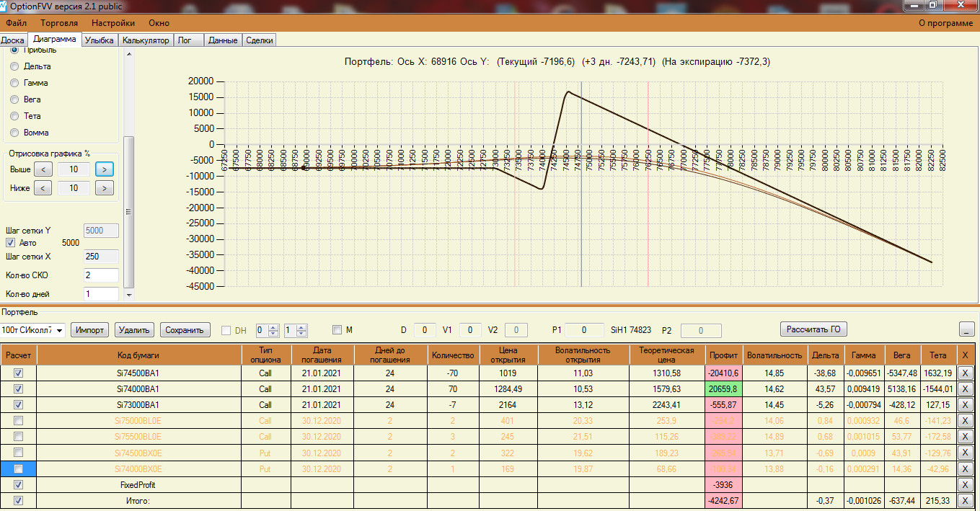Image resolution: width=980 pixels, height=511 pixels.
Task: Check Расчет for Si74500BX0E row
Action: click(19, 453)
